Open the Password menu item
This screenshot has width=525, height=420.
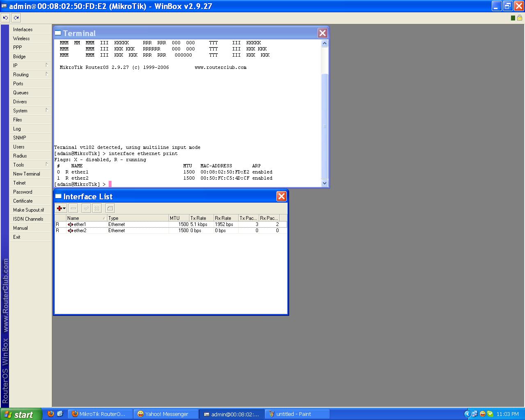[x=30, y=192]
